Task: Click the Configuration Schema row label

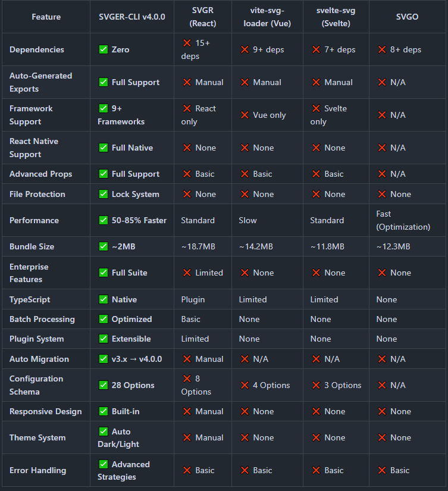Action: point(36,385)
